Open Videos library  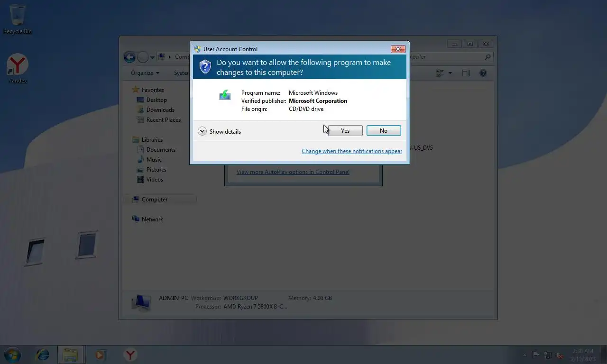(x=150, y=180)
